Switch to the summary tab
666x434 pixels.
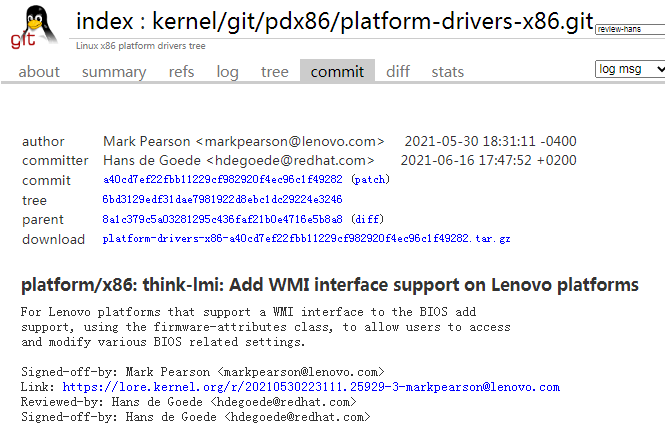click(114, 71)
